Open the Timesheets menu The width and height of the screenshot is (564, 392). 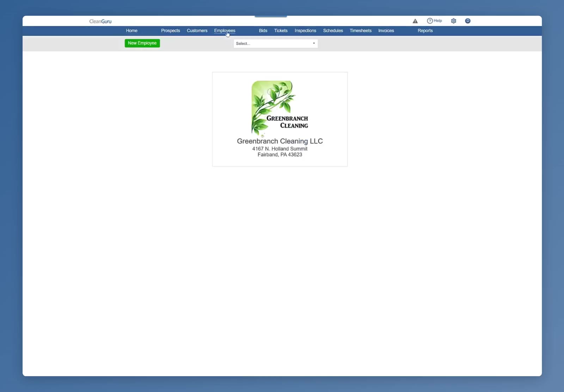tap(361, 31)
